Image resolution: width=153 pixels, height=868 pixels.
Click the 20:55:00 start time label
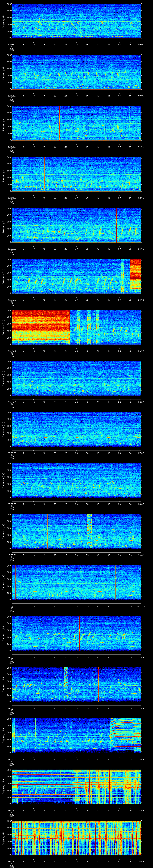point(12,402)
